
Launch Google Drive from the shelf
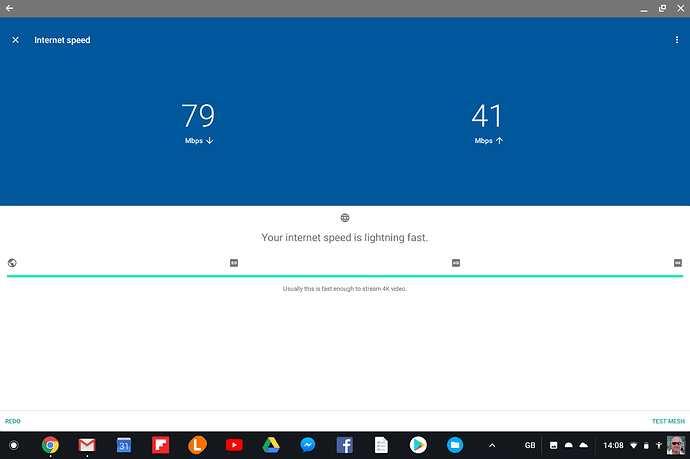271,445
